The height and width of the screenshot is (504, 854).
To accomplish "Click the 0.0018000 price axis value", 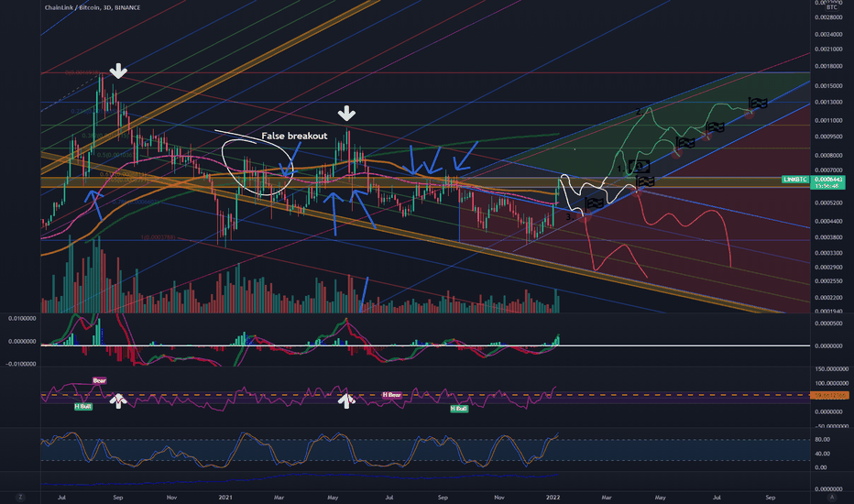I will click(x=828, y=67).
